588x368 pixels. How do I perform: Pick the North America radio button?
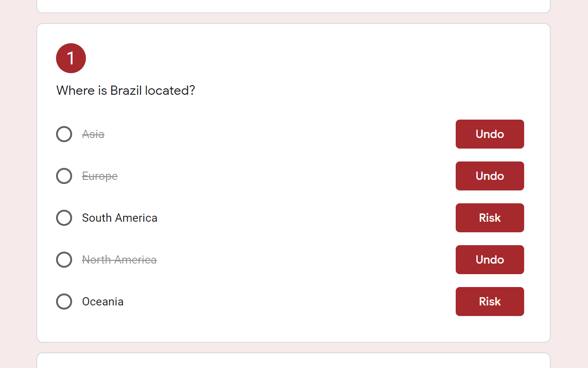[64, 260]
